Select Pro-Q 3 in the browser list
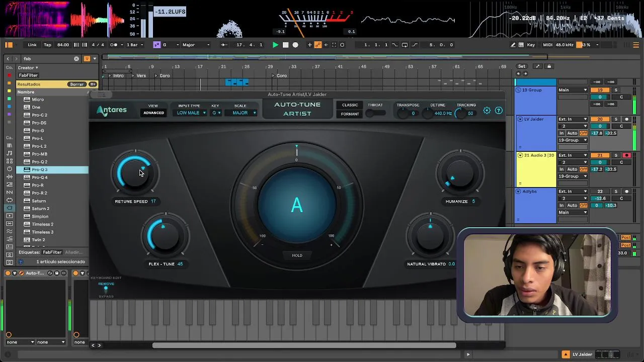The width and height of the screenshot is (644, 362). tap(52, 169)
